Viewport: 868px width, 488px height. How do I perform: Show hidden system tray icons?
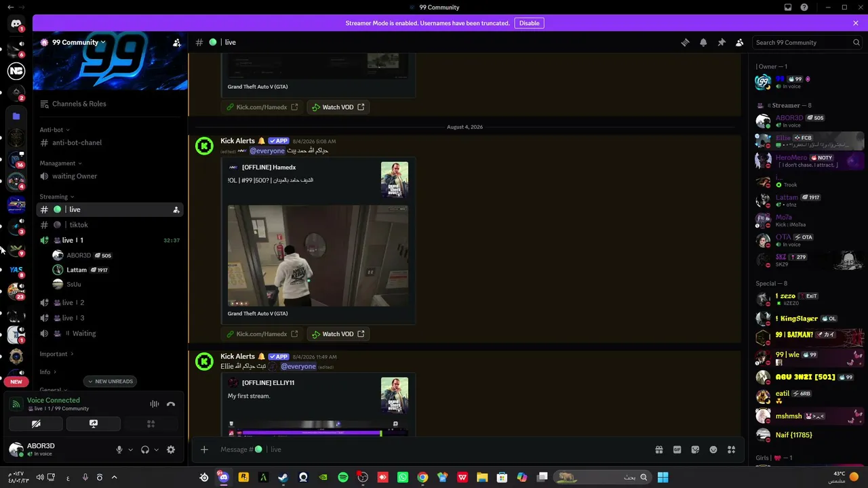pos(114,477)
